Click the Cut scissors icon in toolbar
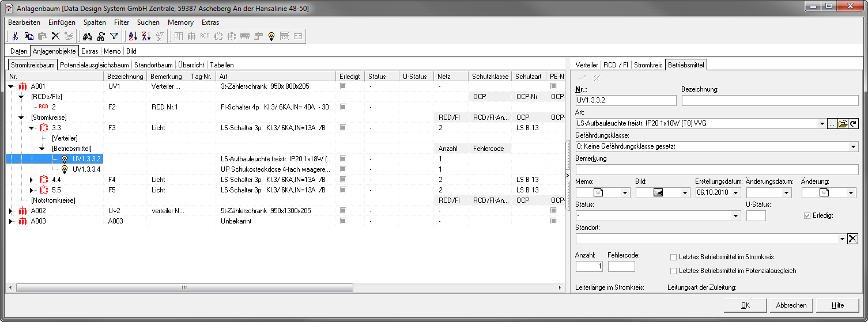 pyautogui.click(x=16, y=36)
